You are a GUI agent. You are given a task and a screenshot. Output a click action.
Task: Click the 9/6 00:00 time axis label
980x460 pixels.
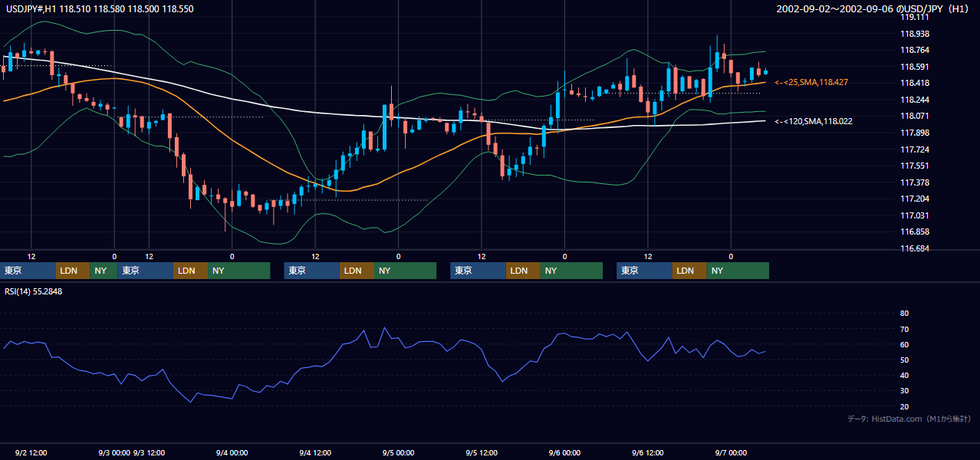tap(564, 453)
